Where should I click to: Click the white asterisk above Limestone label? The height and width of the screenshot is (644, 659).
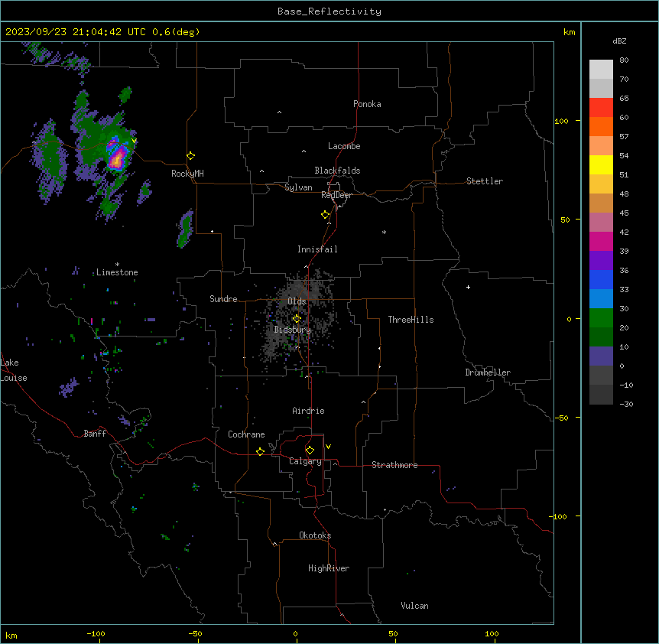tap(117, 265)
